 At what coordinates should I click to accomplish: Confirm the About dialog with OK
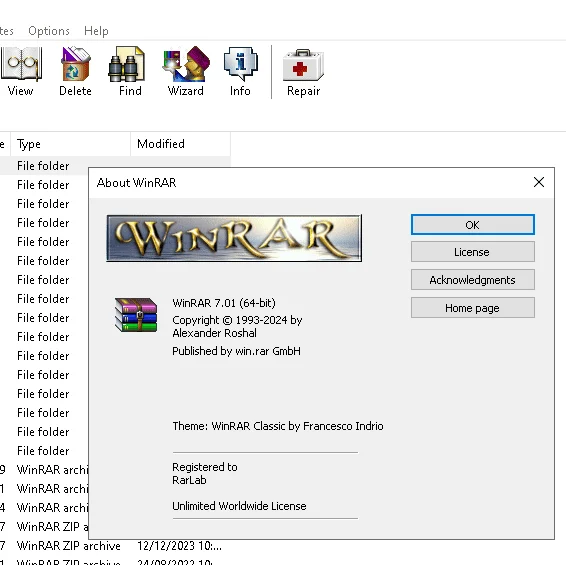coord(473,225)
